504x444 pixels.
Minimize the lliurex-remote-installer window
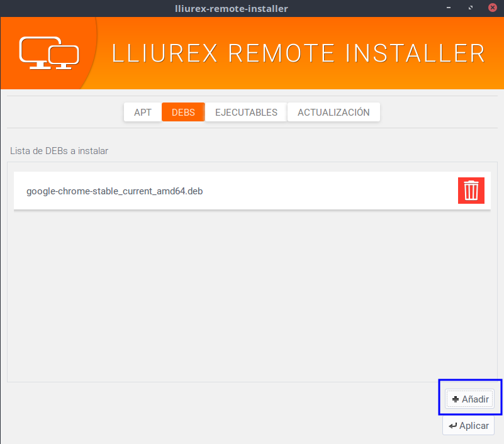click(x=449, y=8)
